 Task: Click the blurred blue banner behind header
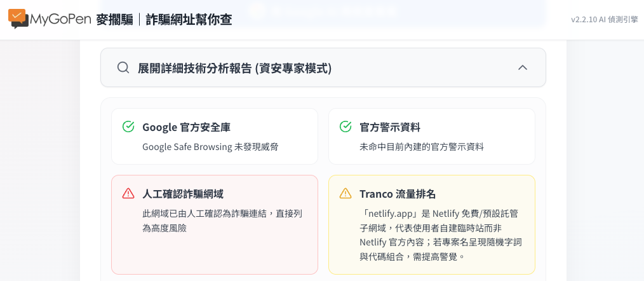323,11
